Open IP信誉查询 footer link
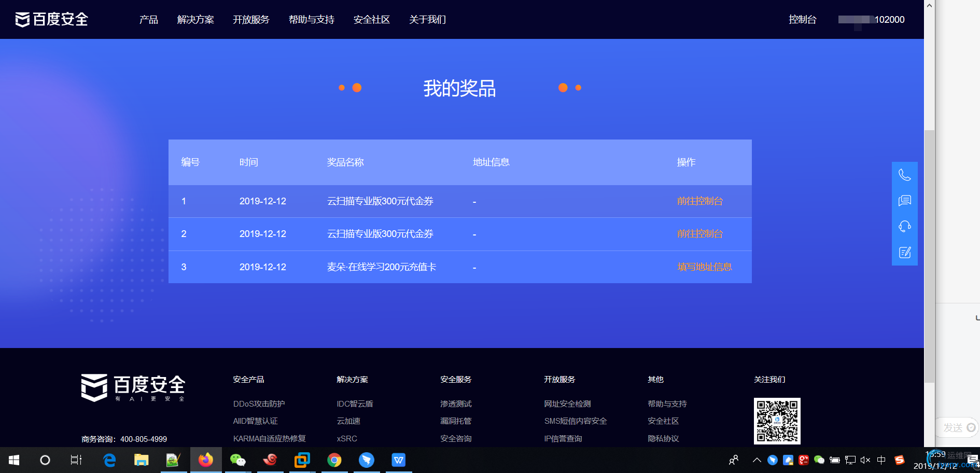Viewport: 980px width, 473px height. point(563,439)
